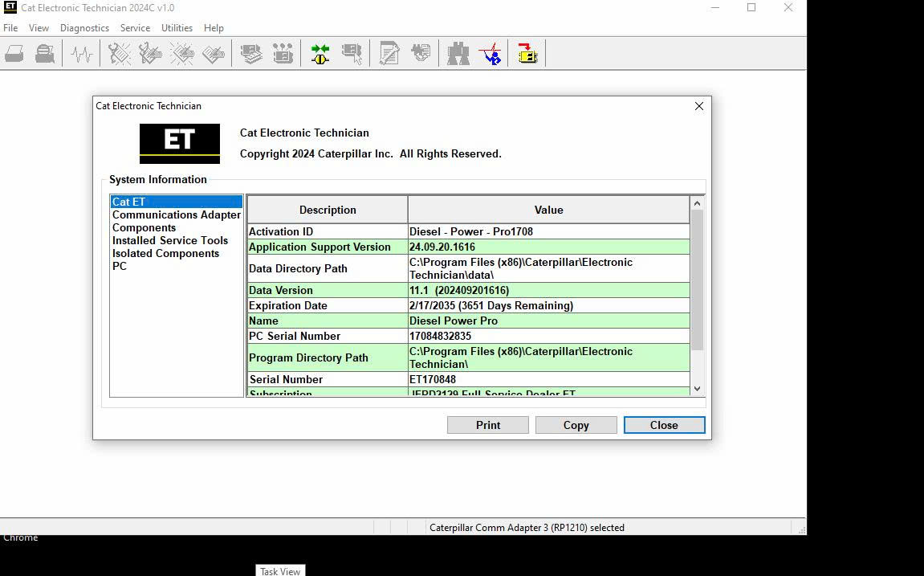924x576 pixels.
Task: Click the scrollbar up arrow in table
Action: [697, 203]
